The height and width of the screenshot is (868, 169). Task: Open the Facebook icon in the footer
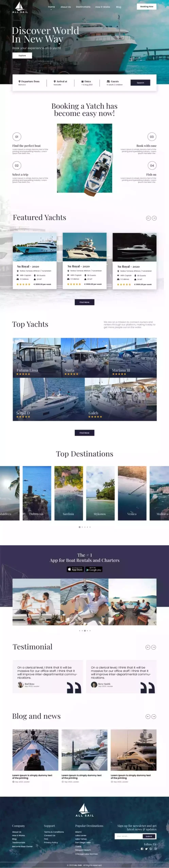click(142, 849)
